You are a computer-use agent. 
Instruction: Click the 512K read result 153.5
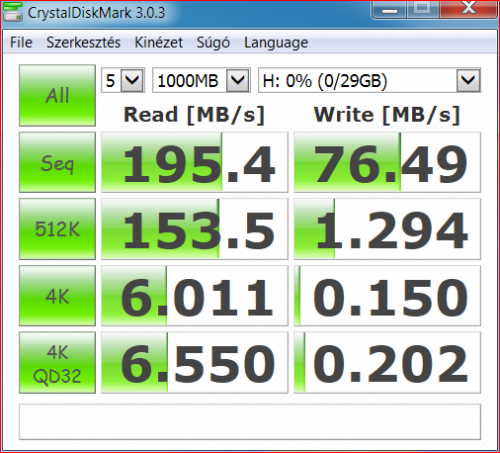(x=195, y=229)
